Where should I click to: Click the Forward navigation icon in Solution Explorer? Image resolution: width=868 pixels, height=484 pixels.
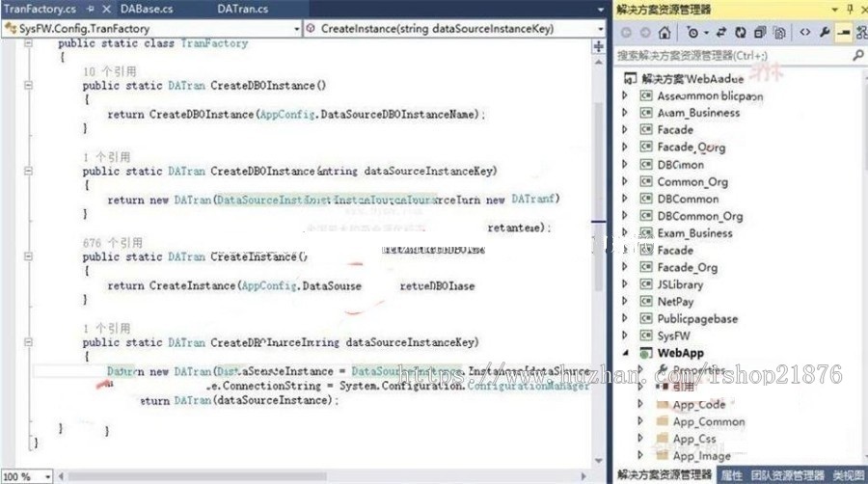point(645,33)
